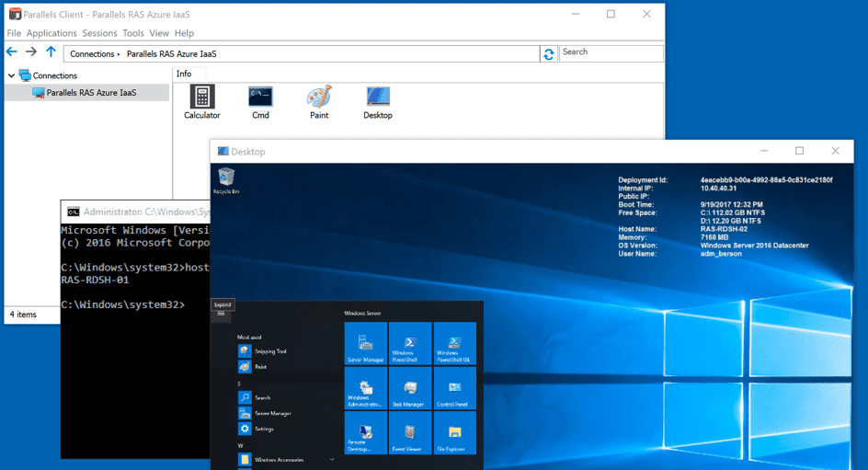868x470 pixels.
Task: Open Server Manager in Start menu apps list
Action: click(265, 413)
